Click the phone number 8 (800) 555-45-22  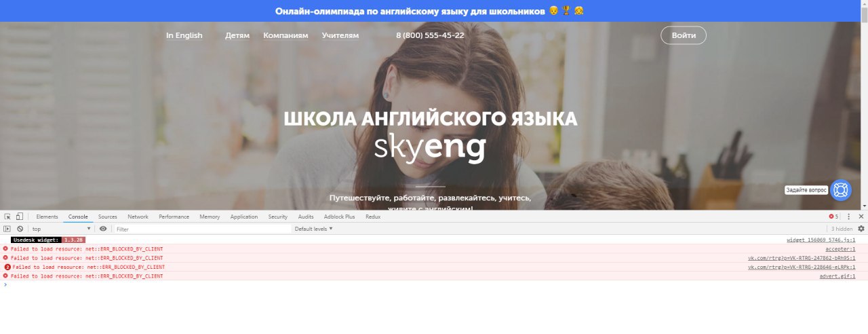[430, 35]
